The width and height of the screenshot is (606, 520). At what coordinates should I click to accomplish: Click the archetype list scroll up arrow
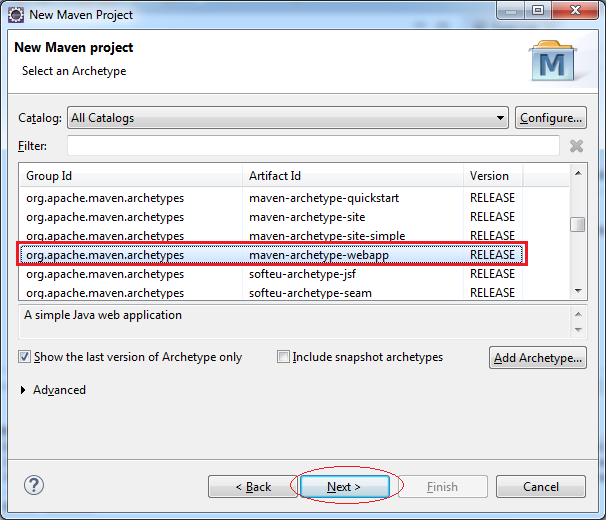(x=578, y=173)
